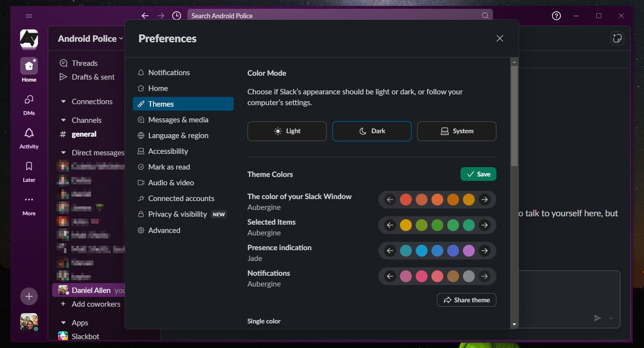Open Audio & video preferences
The width and height of the screenshot is (644, 348).
click(x=183, y=182)
